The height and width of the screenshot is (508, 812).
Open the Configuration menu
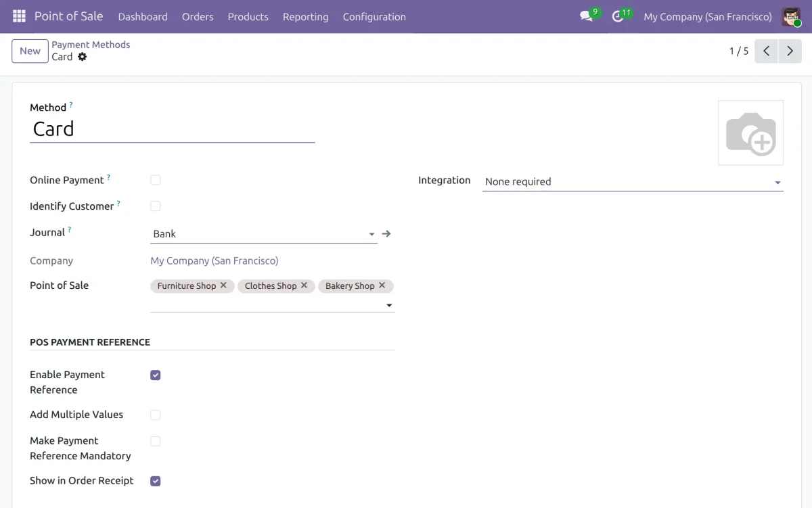pos(374,16)
